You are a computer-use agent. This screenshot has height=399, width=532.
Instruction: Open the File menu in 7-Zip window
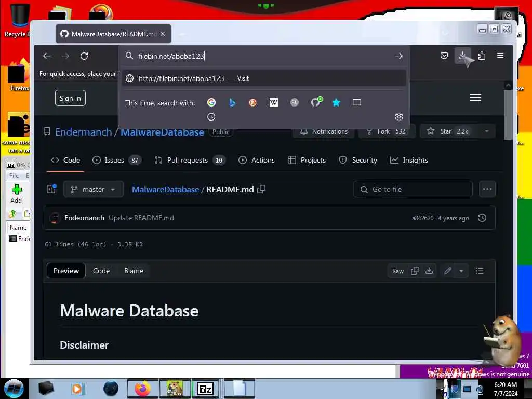pyautogui.click(x=14, y=176)
